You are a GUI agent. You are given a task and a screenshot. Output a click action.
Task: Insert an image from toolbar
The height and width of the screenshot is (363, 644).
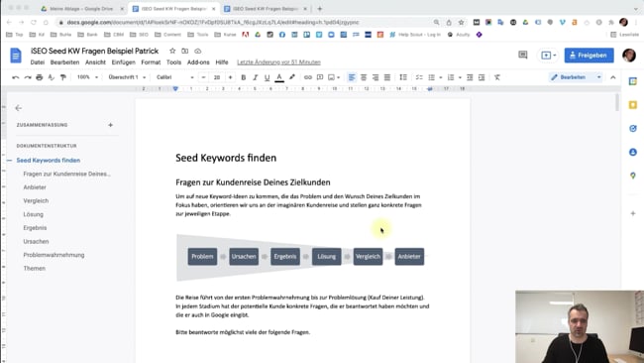[332, 77]
